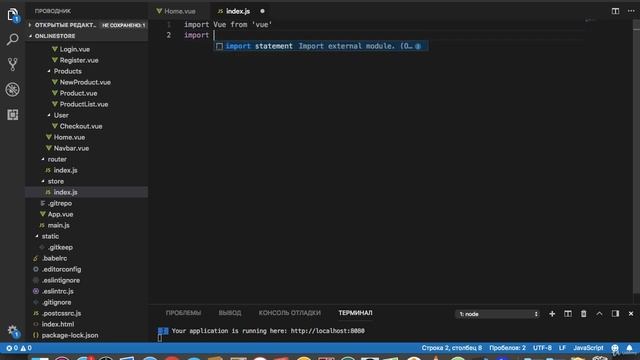Open the localhost:8080 link in terminal
640x360 pixels.
tap(327, 331)
